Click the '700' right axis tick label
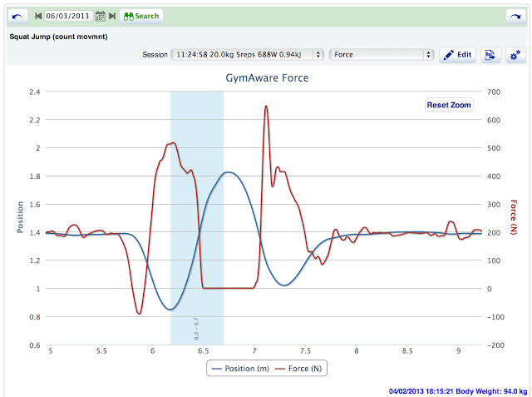Image resolution: width=532 pixels, height=397 pixels. coord(494,92)
